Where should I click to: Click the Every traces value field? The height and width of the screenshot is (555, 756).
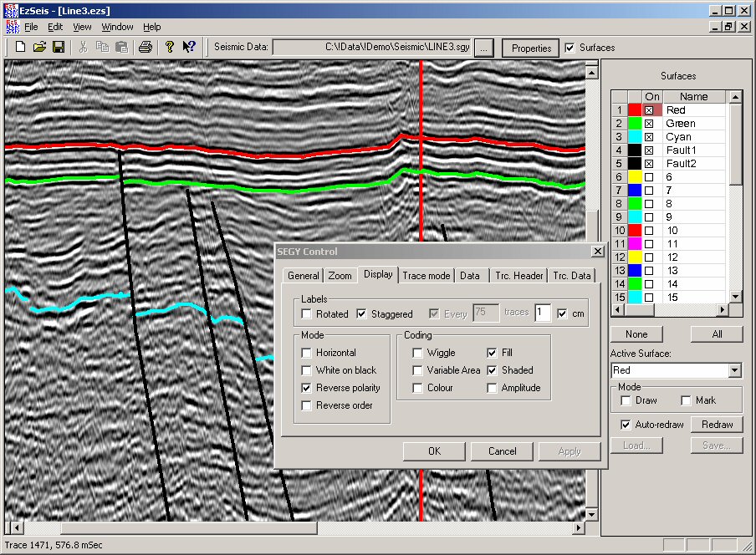[x=486, y=313]
